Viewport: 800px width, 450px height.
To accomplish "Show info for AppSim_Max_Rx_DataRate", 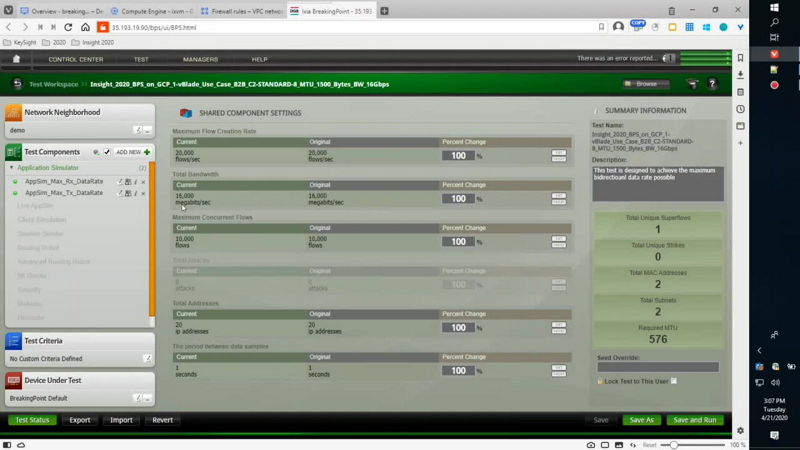I will pyautogui.click(x=136, y=182).
